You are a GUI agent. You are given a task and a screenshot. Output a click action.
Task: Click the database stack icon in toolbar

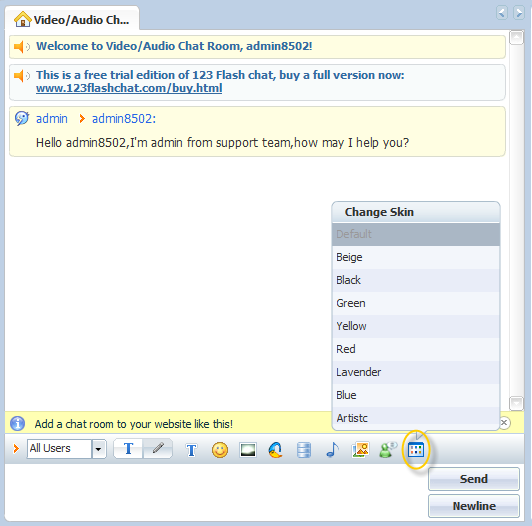click(x=304, y=450)
